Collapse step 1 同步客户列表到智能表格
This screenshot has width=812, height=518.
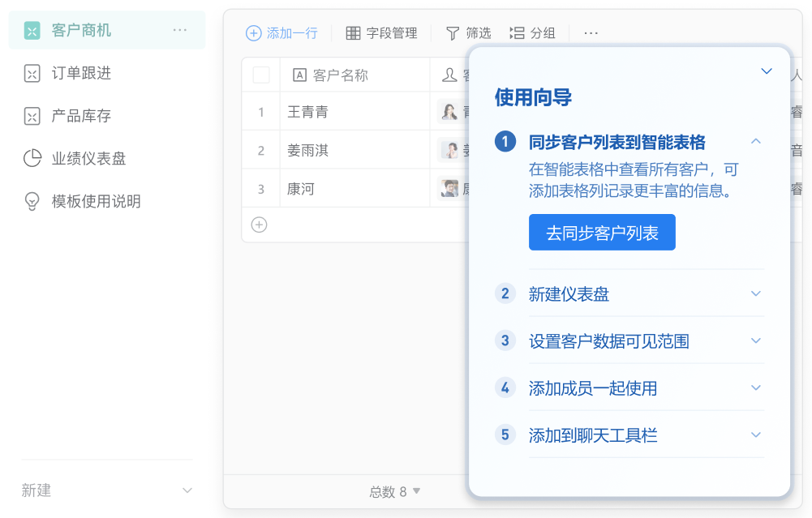click(756, 142)
